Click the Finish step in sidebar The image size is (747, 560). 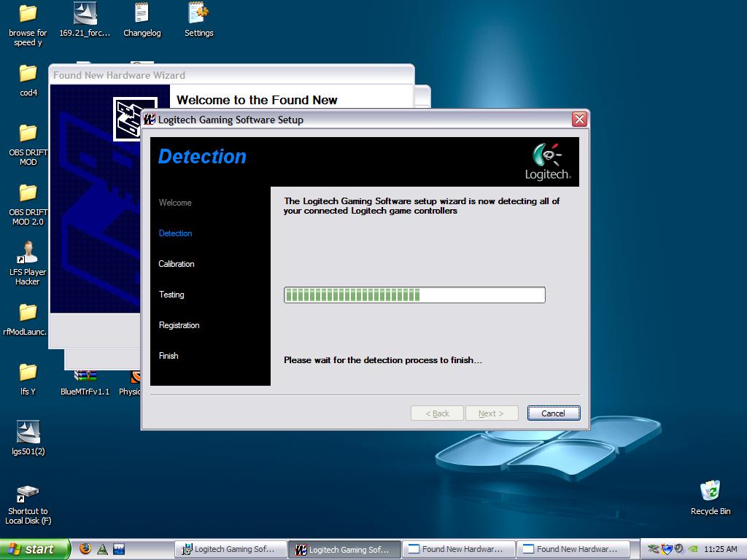(169, 356)
